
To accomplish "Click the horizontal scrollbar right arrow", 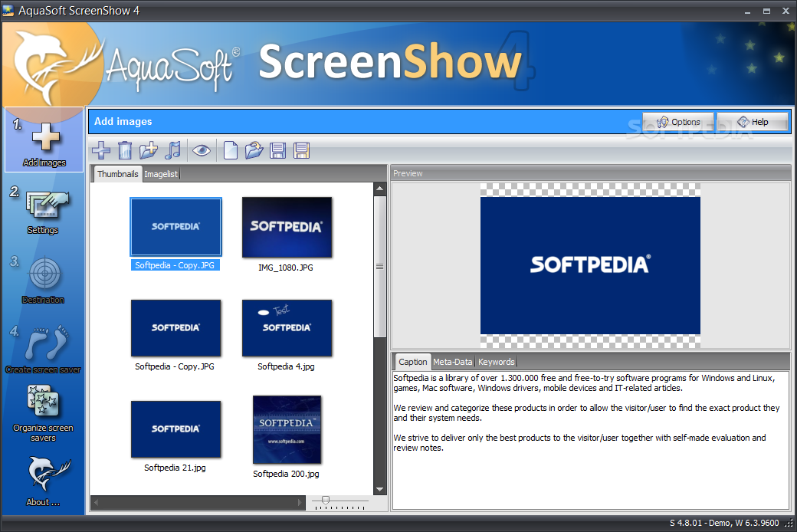I will pyautogui.click(x=300, y=503).
